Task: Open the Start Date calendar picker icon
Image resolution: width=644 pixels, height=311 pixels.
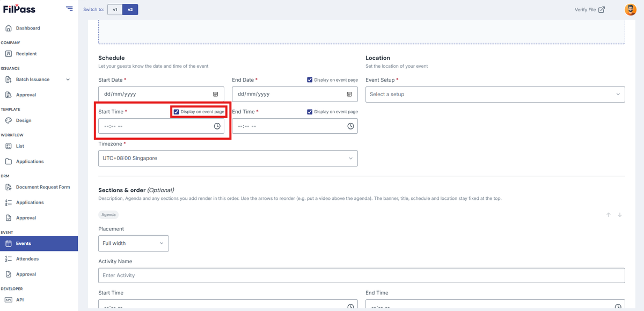Action: (x=215, y=94)
